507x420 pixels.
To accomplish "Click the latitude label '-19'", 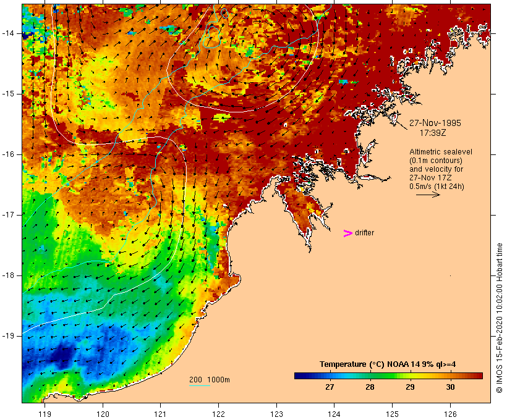I will (x=7, y=336).
